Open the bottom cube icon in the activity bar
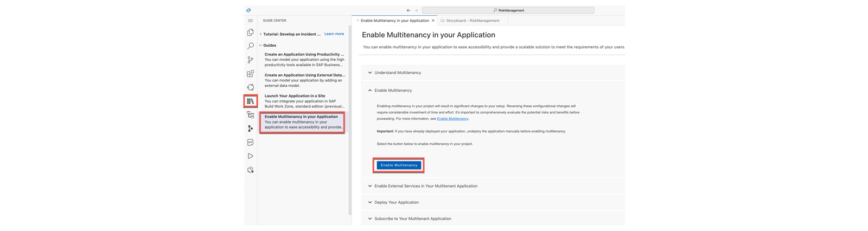Image resolution: width=868 pixels, height=231 pixels. pyautogui.click(x=250, y=170)
